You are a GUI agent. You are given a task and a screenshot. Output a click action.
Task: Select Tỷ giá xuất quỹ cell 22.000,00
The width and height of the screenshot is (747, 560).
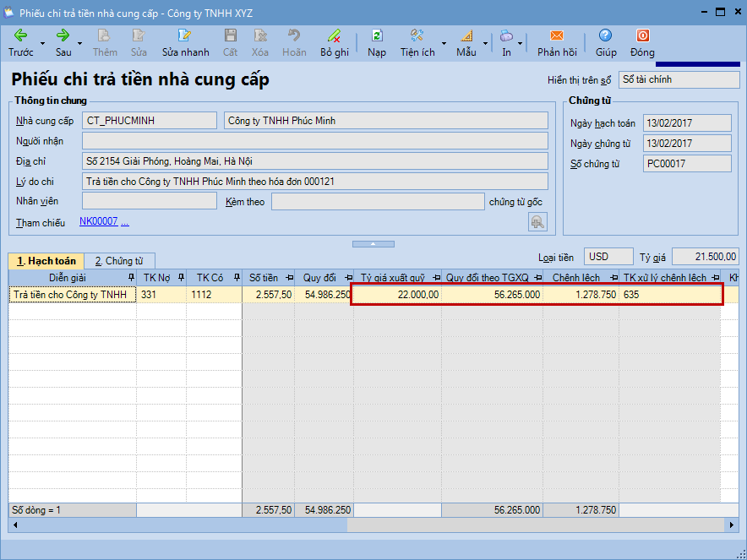(x=397, y=295)
